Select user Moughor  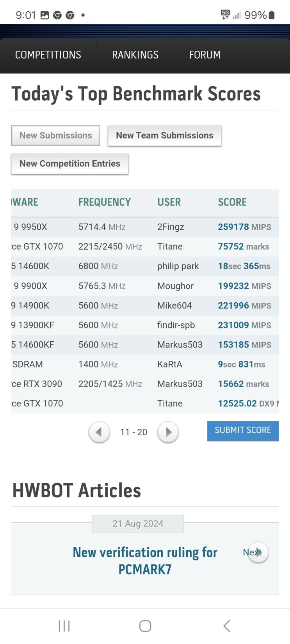pyautogui.click(x=175, y=286)
